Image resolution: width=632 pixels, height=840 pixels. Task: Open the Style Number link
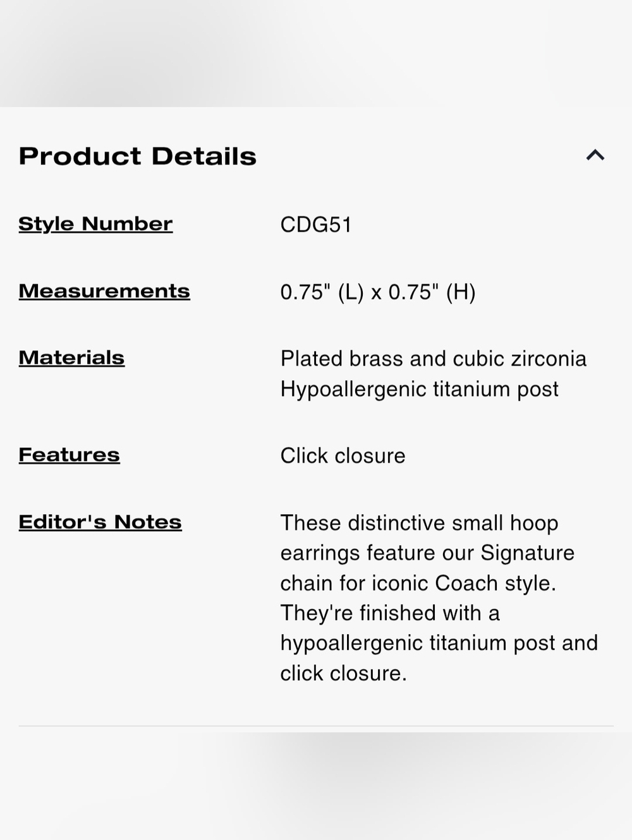[95, 224]
